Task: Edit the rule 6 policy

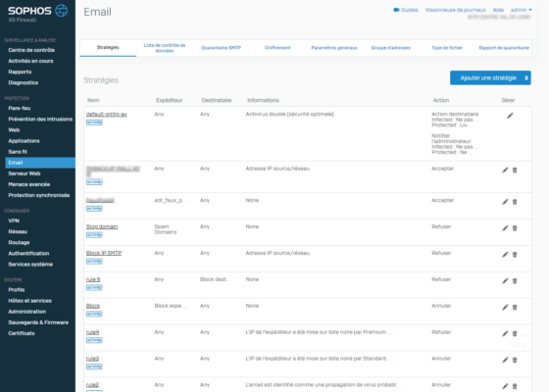Action: [505, 280]
